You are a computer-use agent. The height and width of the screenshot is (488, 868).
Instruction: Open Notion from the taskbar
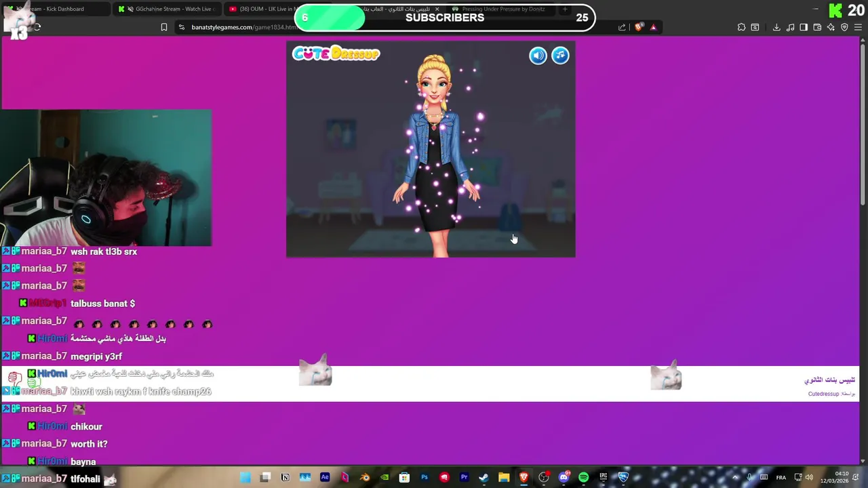(285, 477)
